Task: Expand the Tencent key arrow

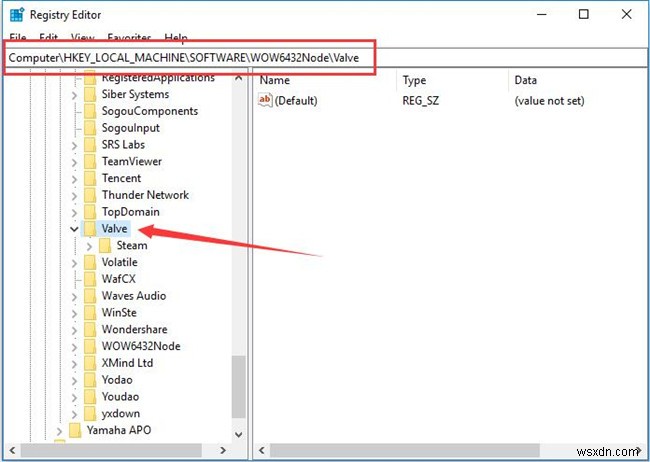Action: (x=74, y=179)
